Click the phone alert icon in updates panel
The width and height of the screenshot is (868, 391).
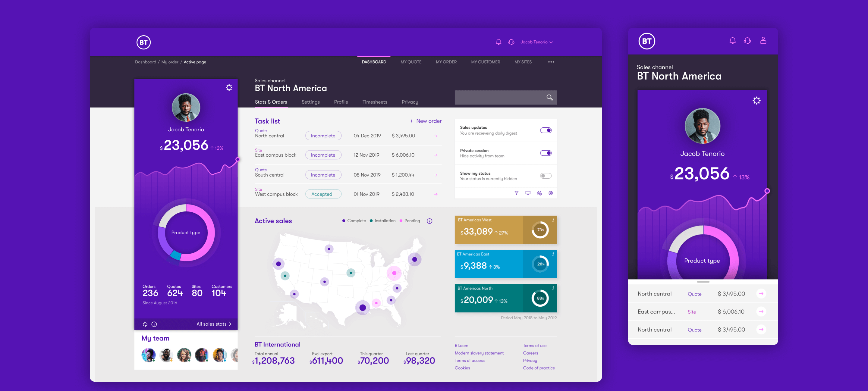click(x=539, y=193)
